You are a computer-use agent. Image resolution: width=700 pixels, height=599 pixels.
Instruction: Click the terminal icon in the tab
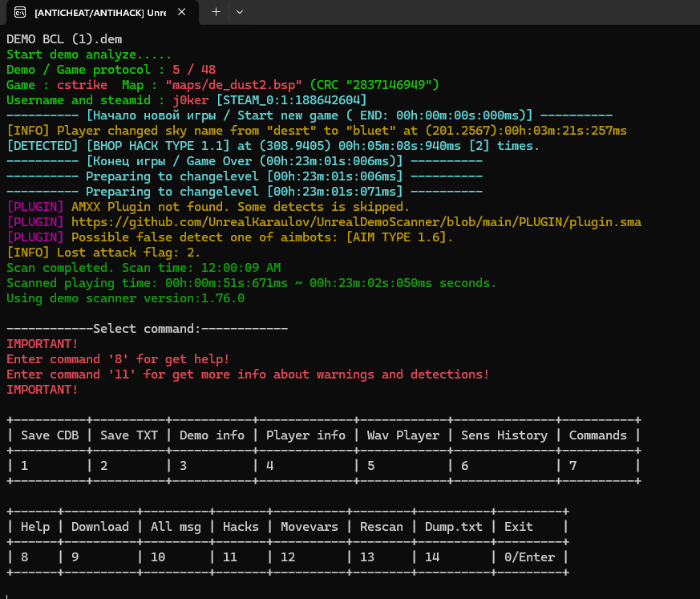click(20, 13)
